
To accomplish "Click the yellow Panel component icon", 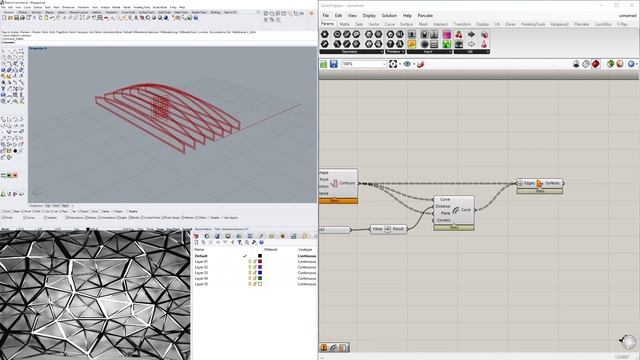I will [x=412, y=44].
